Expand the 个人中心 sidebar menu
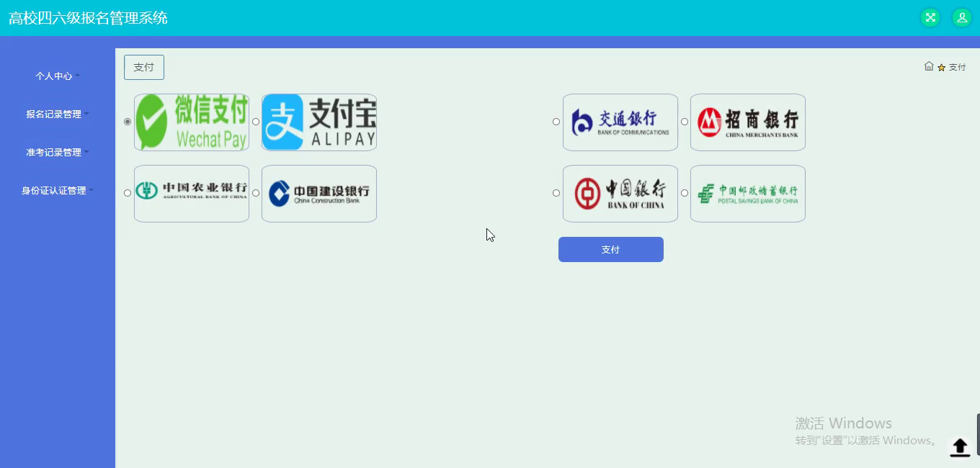This screenshot has height=468, width=980. 58,76
